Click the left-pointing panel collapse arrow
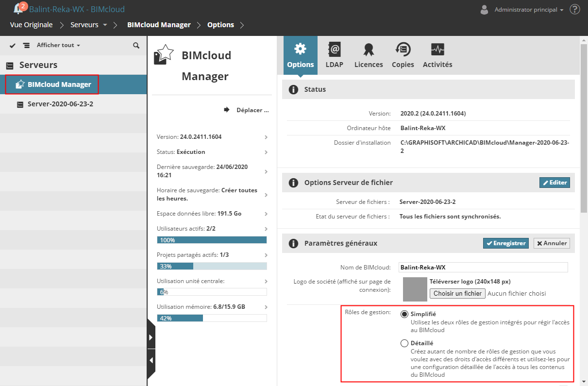Screen dimensions: 588x386 (151, 360)
